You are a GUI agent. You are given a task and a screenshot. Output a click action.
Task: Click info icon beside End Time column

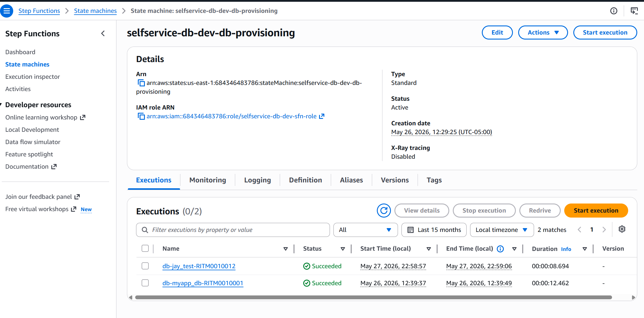tap(500, 249)
